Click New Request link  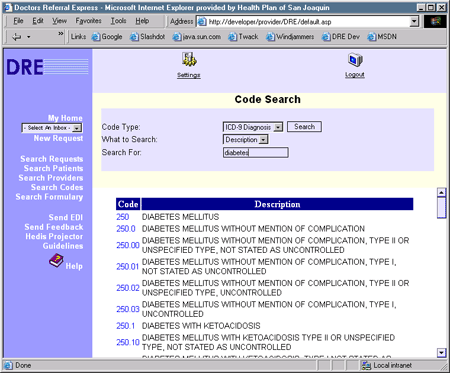[58, 138]
